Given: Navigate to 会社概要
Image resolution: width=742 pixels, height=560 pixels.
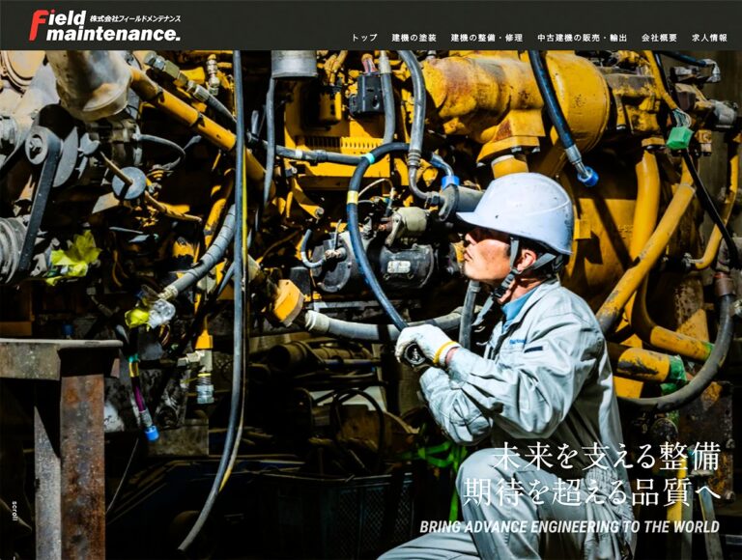Looking at the screenshot, I should coord(659,38).
